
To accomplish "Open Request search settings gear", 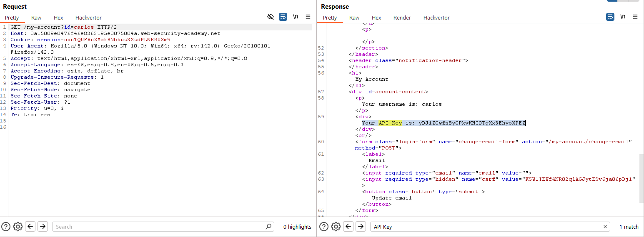I will coord(18,227).
